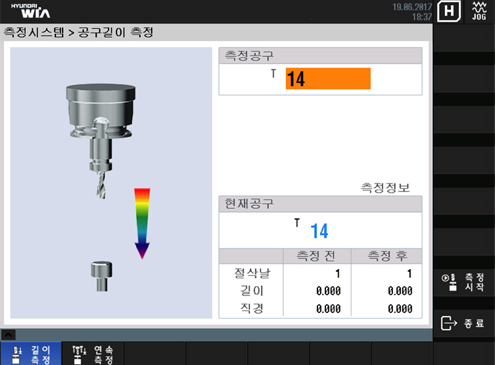Click the 측정 후 column header
Image resolution: width=495 pixels, height=365 pixels.
[x=387, y=256]
